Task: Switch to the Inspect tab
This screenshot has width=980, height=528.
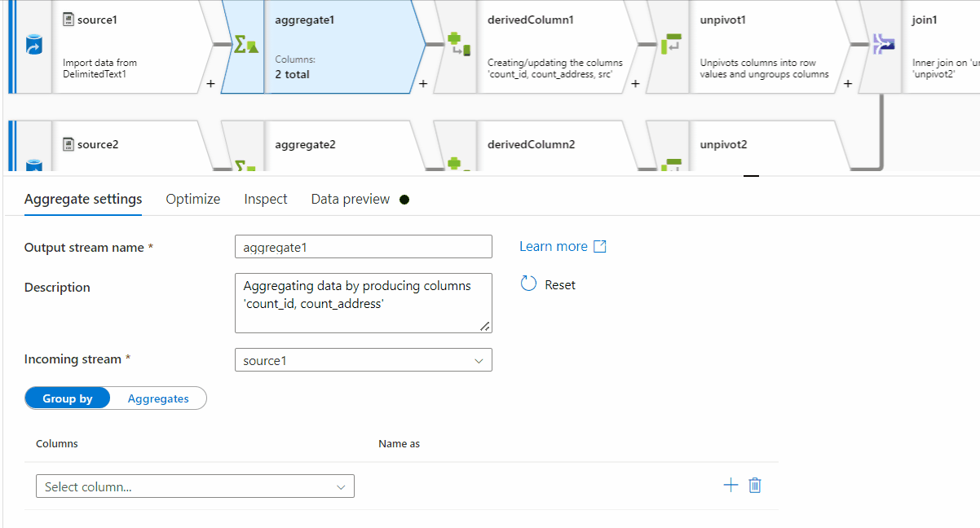Action: (x=266, y=199)
